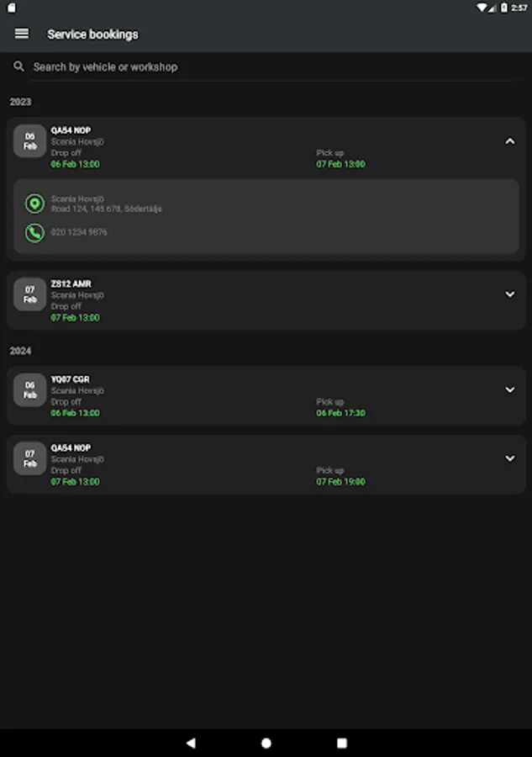Tap phone number 020 1234 9876
This screenshot has width=532, height=757.
tap(79, 232)
